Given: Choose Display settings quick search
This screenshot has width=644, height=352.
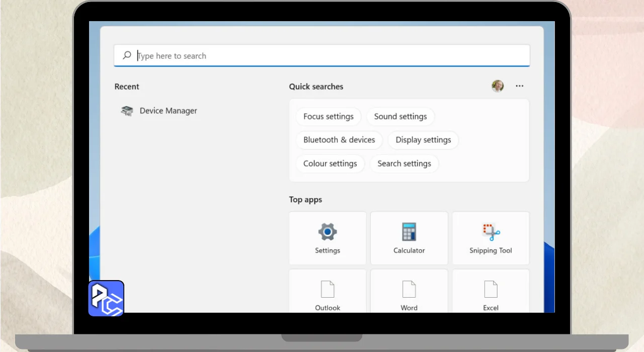Looking at the screenshot, I should [423, 140].
